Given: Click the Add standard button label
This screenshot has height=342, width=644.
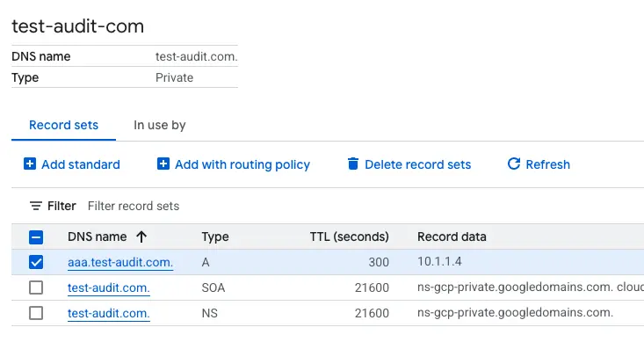Looking at the screenshot, I should pyautogui.click(x=81, y=164).
